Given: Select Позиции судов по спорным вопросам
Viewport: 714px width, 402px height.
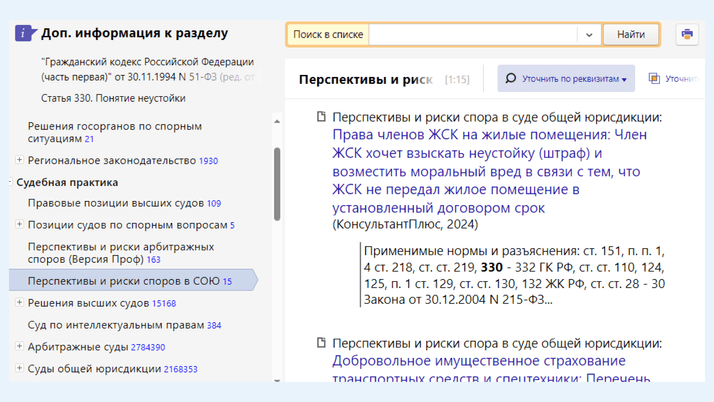Looking at the screenshot, I should 131,225.
